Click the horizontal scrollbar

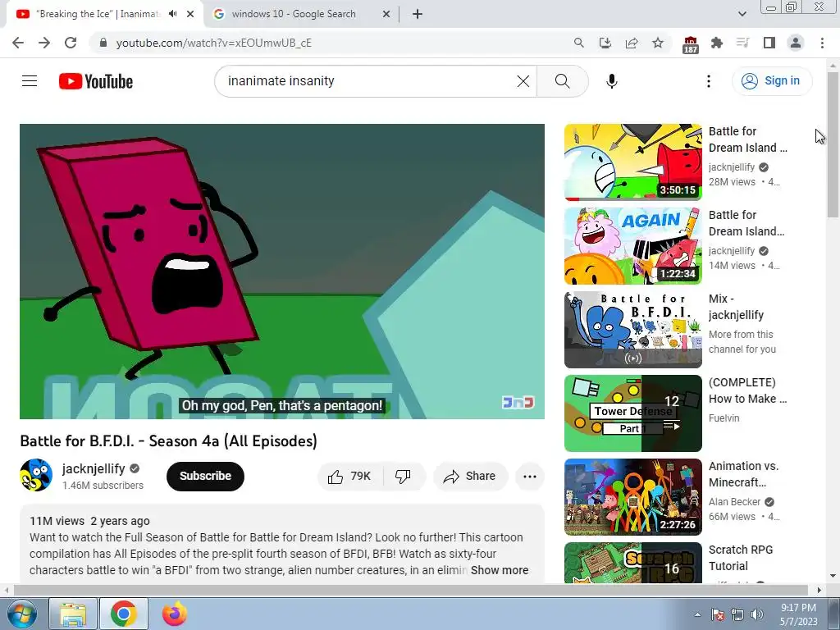[x=410, y=591]
